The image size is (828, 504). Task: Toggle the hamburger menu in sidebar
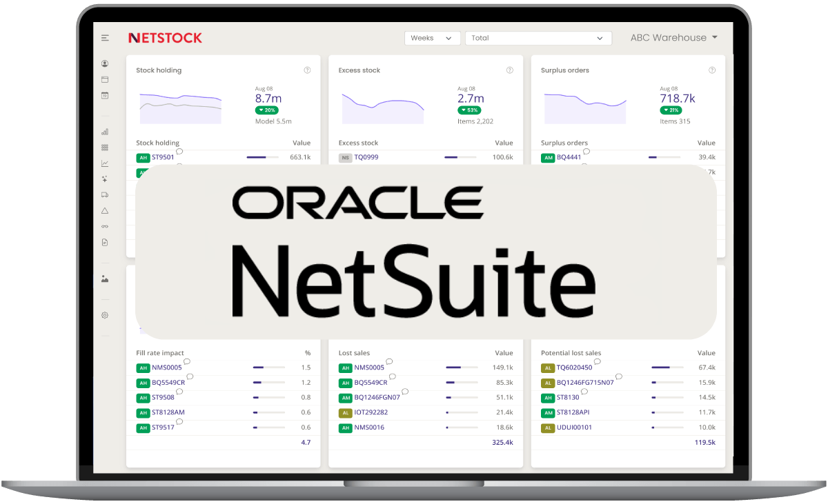tap(105, 38)
